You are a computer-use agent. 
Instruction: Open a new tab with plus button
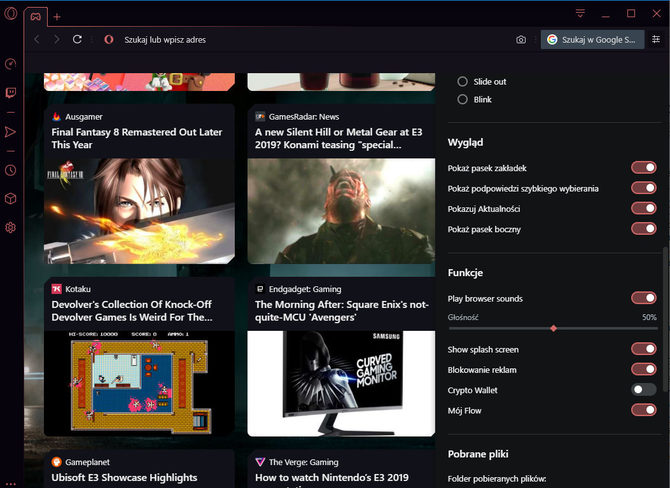point(57,17)
